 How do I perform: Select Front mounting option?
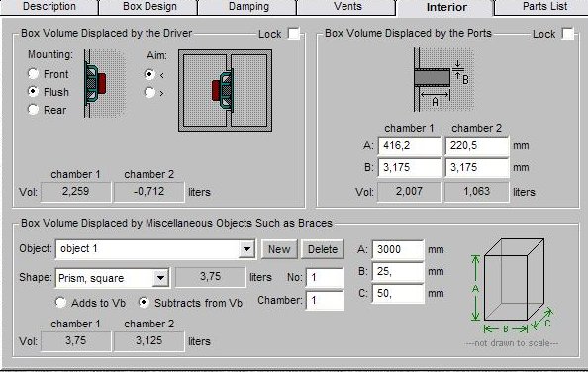(33, 74)
